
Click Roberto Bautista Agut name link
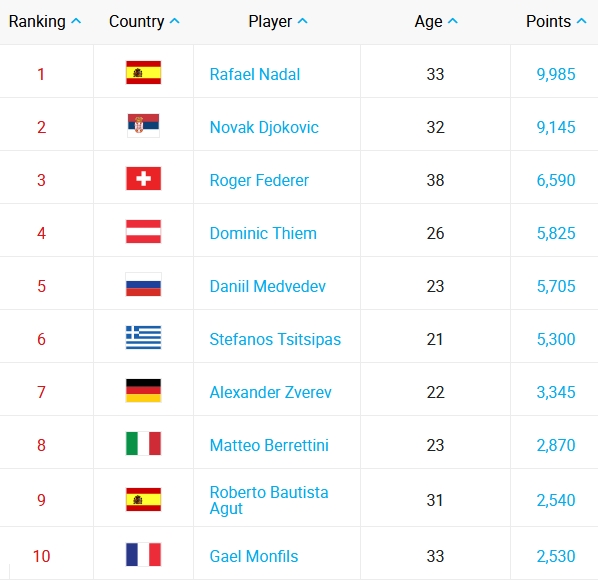pos(269,500)
